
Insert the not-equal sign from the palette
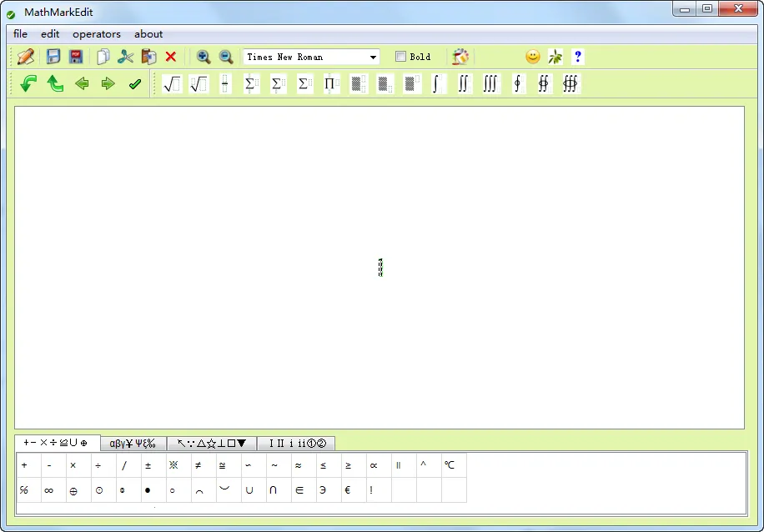point(198,465)
